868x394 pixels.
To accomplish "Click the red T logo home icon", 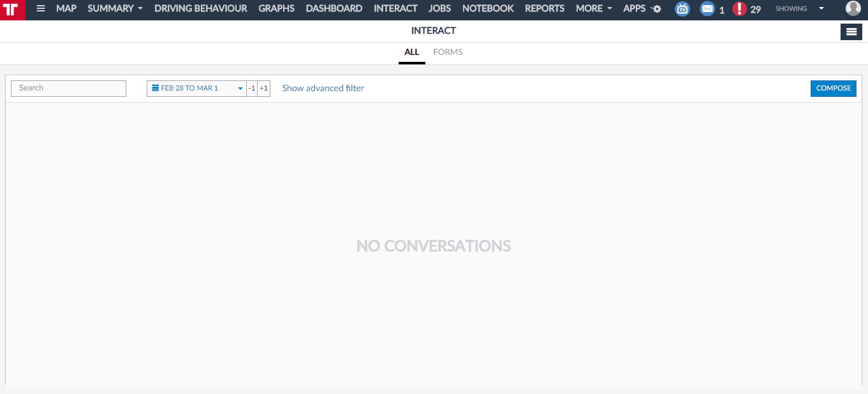I will 11,10.
